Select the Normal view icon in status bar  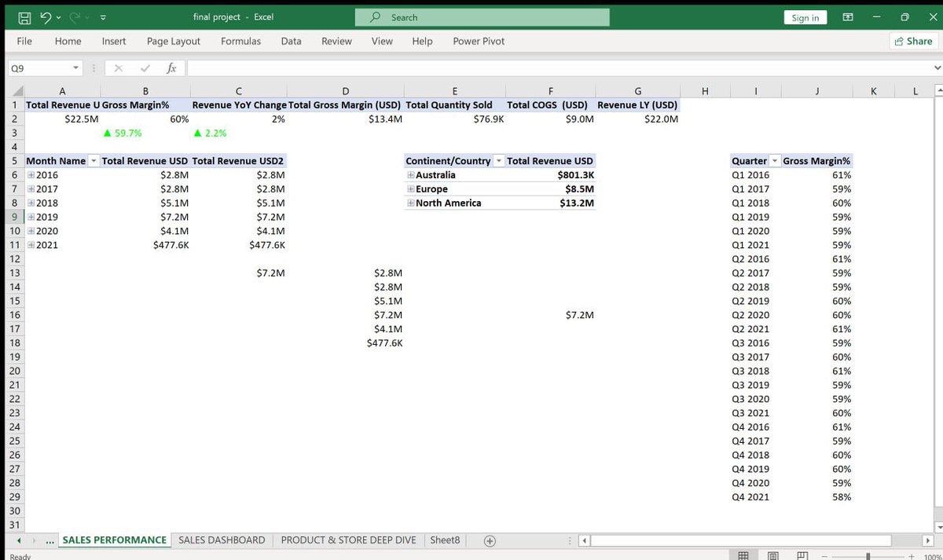click(743, 555)
